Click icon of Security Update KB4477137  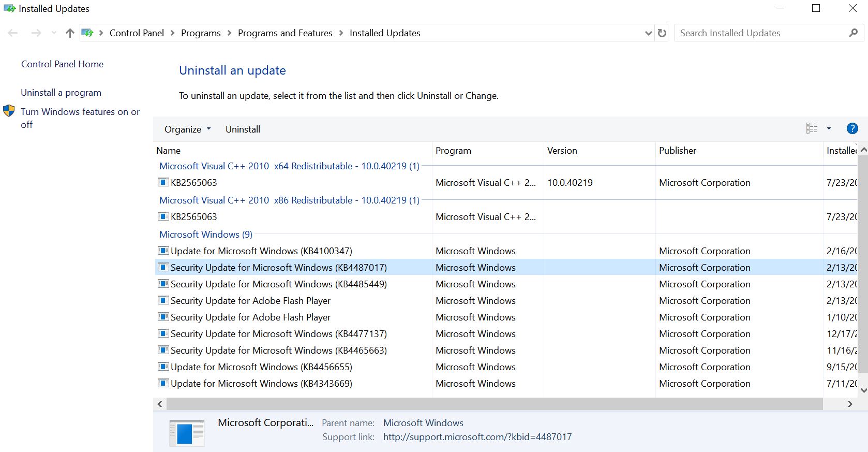tap(163, 333)
